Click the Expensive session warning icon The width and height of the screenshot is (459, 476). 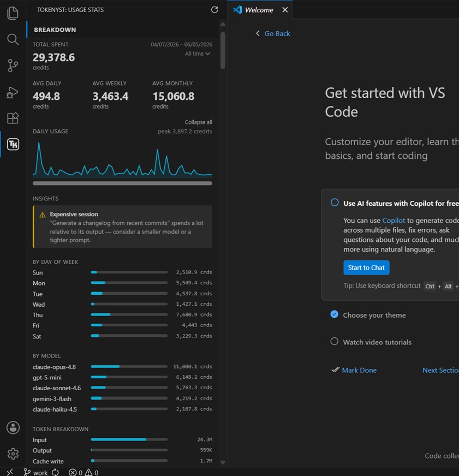tap(43, 215)
